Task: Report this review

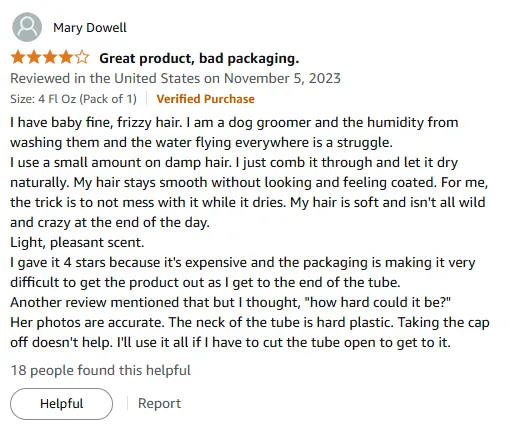Action: [159, 403]
